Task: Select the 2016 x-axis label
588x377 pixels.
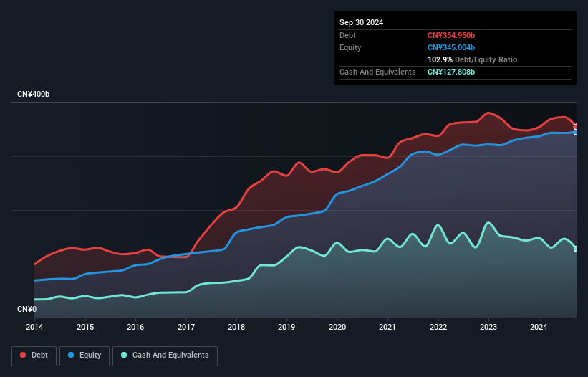Action: 135,327
